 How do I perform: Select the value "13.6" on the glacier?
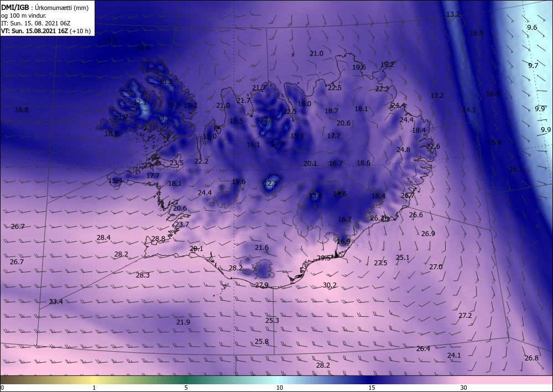[x=315, y=196]
